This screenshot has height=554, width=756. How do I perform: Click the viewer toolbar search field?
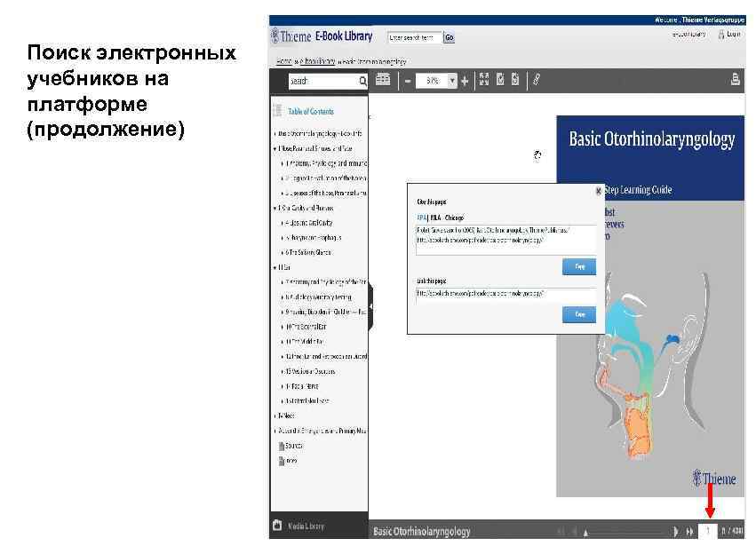tap(323, 81)
